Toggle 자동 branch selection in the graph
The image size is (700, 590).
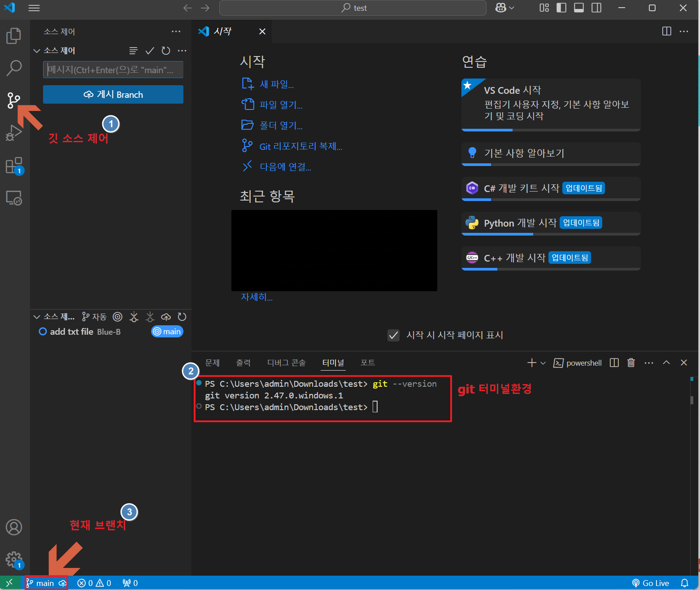click(94, 317)
